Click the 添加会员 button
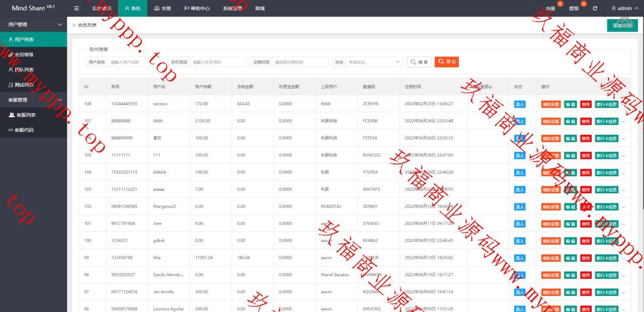The height and width of the screenshot is (312, 644). [622, 25]
